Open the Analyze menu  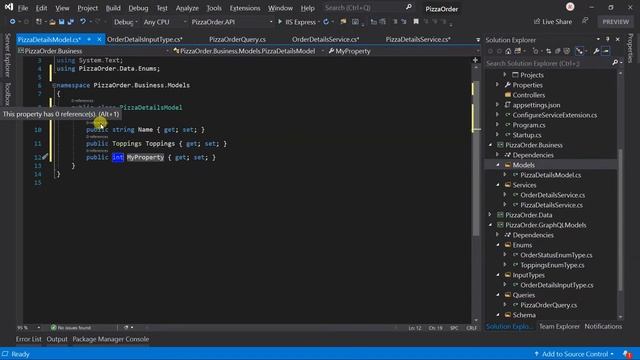187,8
